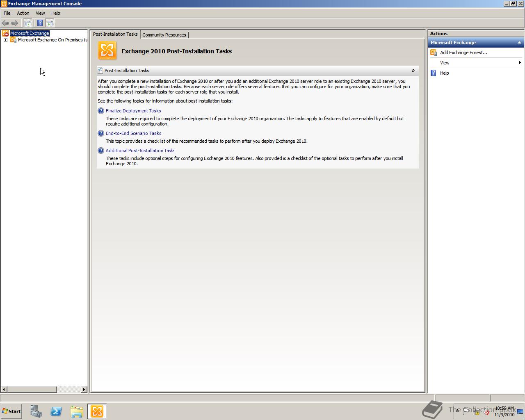Click the muted volume tray icon
Screen dimensions: 525x420
click(x=486, y=411)
